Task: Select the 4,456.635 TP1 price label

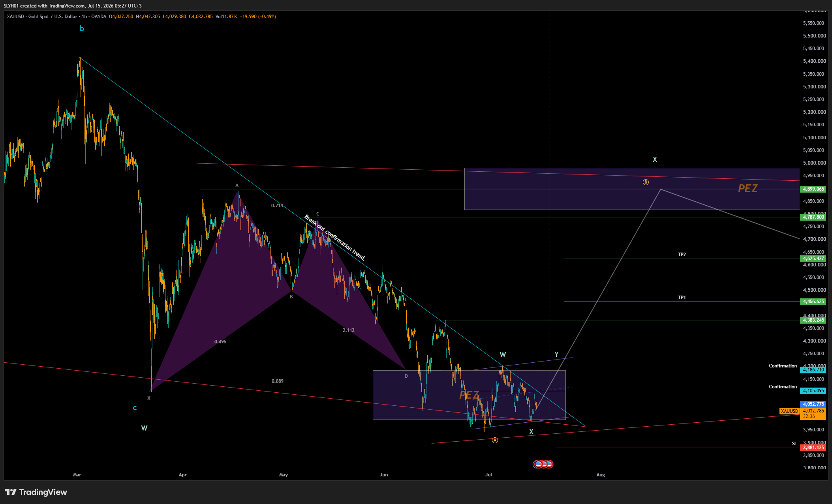Action: click(813, 302)
